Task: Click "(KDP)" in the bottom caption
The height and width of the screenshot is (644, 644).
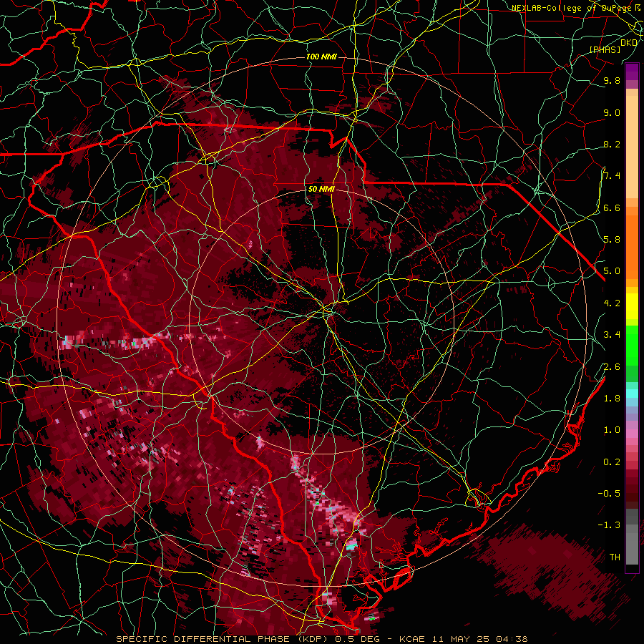Action: tap(311, 639)
